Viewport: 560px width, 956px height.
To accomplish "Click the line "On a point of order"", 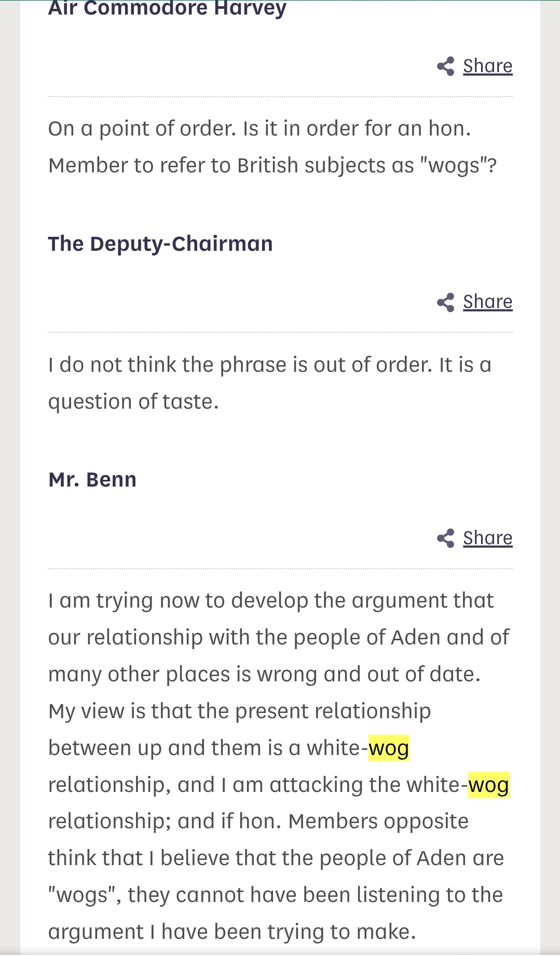I will coord(259,129).
